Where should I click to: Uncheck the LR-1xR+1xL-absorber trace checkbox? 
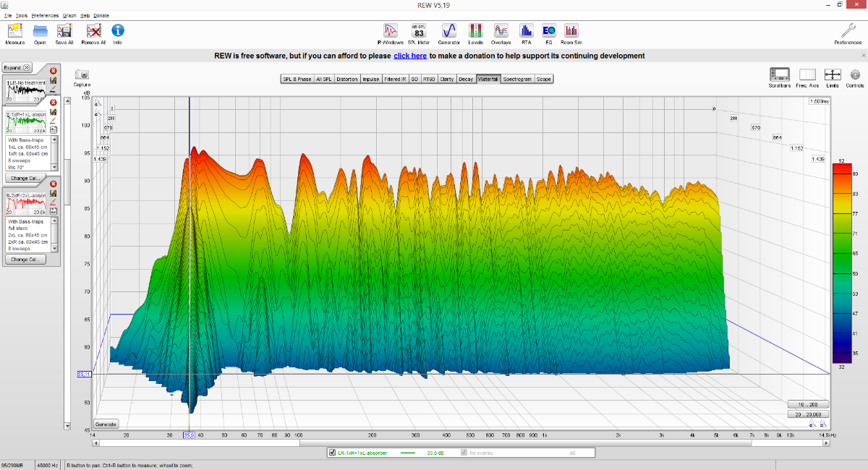point(332,453)
